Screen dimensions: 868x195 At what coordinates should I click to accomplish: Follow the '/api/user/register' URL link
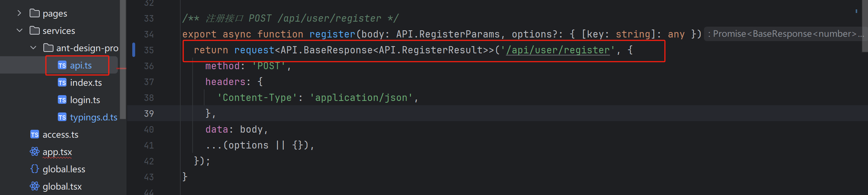(x=558, y=50)
